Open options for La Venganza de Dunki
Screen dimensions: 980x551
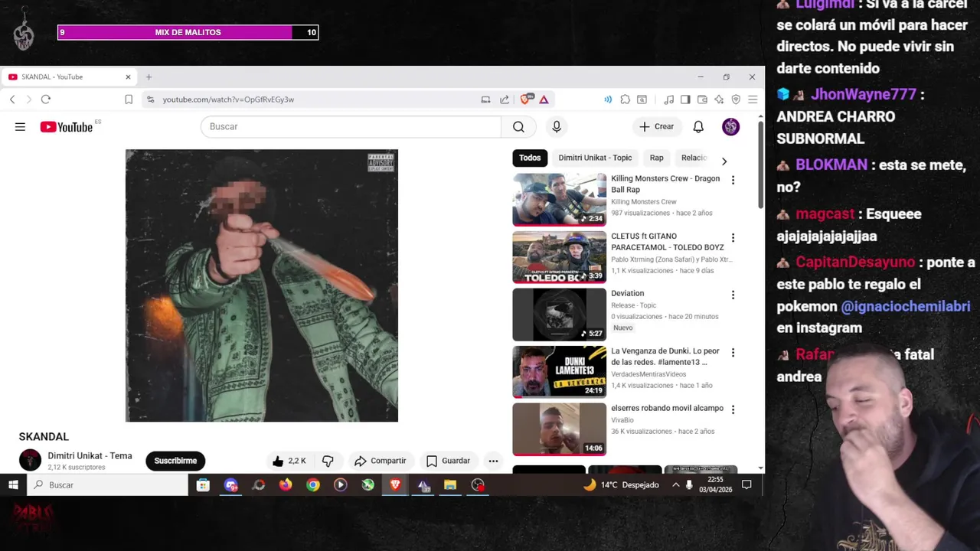733,353
